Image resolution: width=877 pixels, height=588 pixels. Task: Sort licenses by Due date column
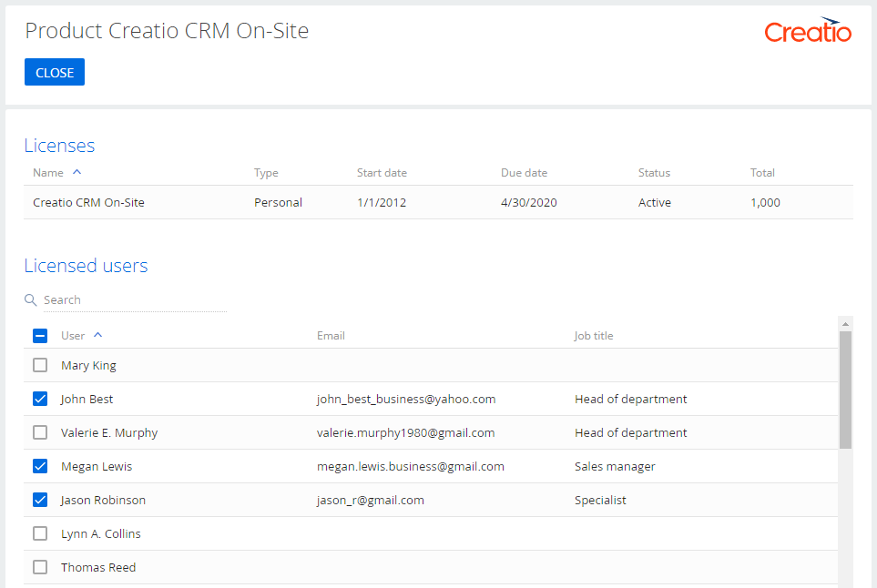click(524, 173)
